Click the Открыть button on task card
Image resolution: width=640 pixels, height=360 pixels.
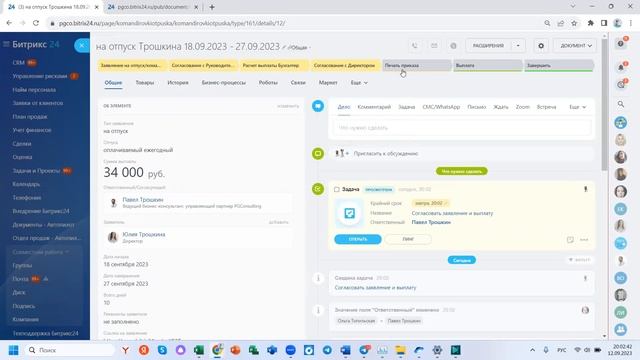(x=358, y=239)
